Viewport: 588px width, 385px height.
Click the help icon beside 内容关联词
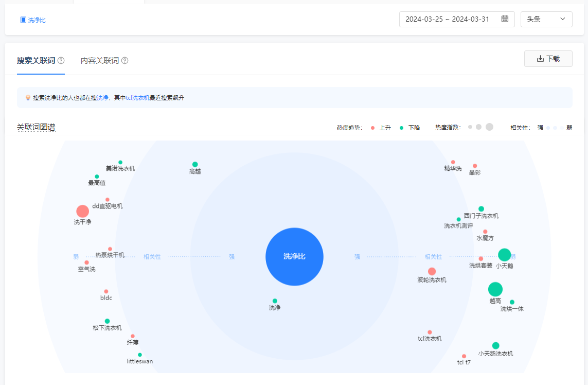pos(125,60)
